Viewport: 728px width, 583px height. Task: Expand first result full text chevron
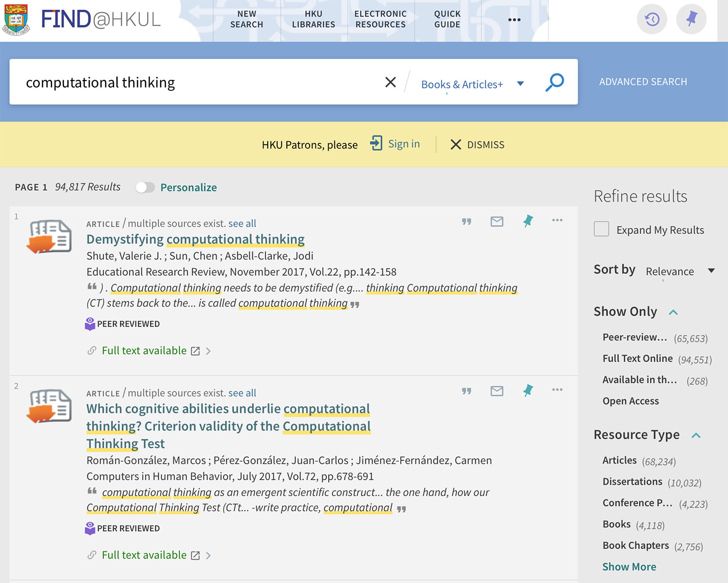[x=208, y=351]
